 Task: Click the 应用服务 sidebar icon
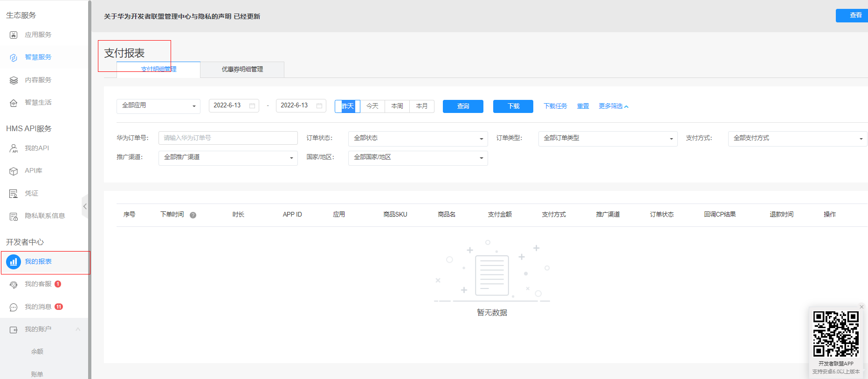pos(14,35)
